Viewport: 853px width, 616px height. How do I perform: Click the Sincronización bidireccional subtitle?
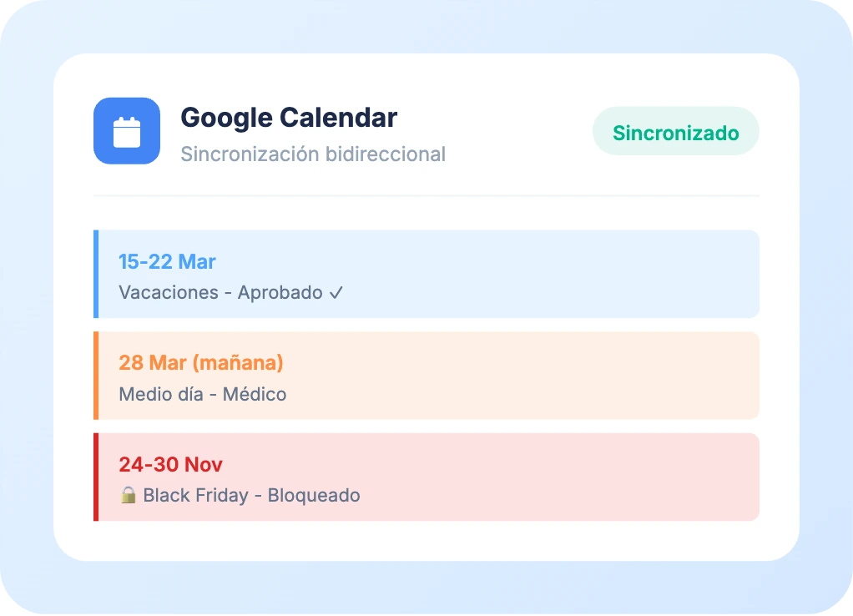(313, 154)
